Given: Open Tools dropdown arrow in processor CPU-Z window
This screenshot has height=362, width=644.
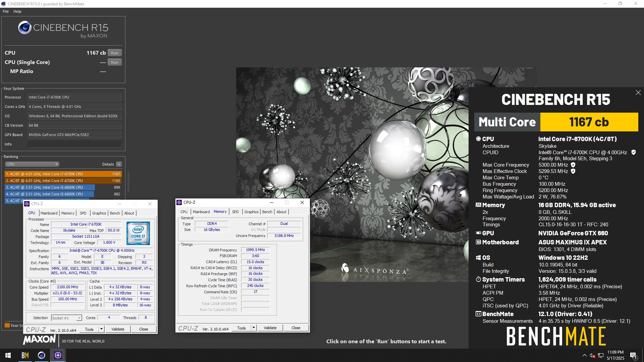Looking at the screenshot, I should (x=101, y=329).
